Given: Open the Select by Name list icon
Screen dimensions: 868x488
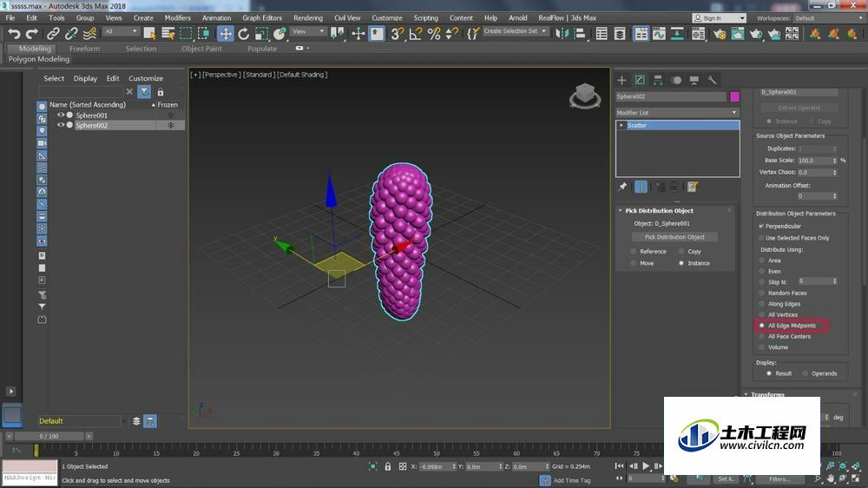Looking at the screenshot, I should 168,34.
